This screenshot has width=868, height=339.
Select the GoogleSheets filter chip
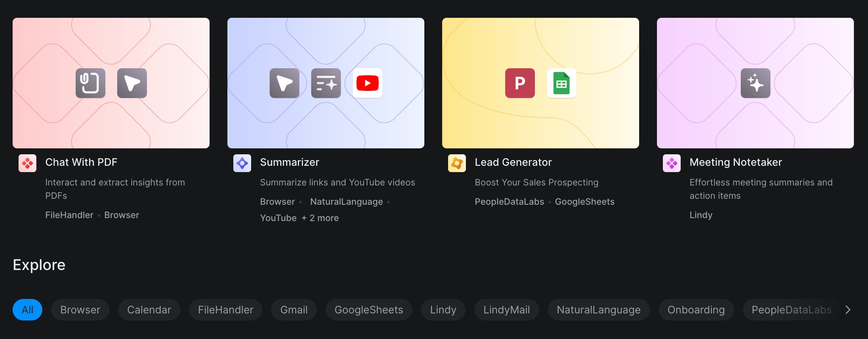[369, 310]
